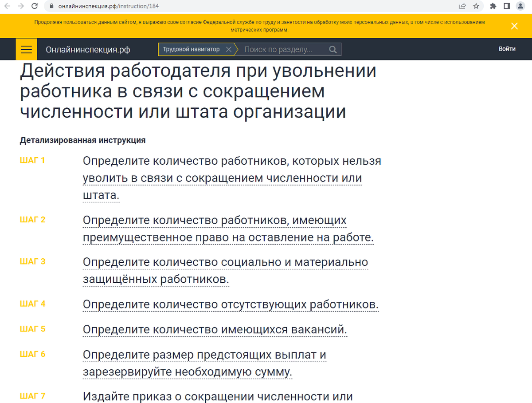Click the search magnifier icon
The image size is (532, 403).
point(332,49)
